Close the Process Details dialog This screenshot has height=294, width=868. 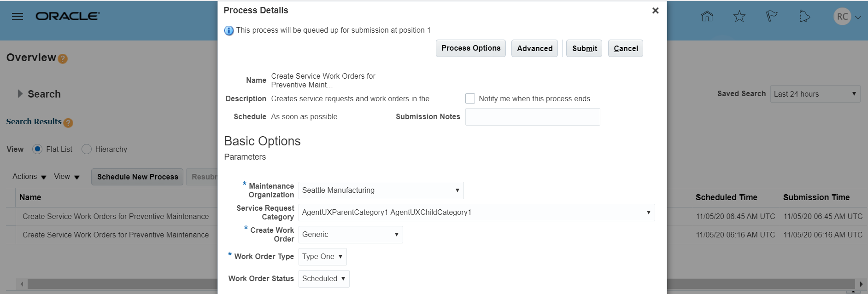point(655,11)
